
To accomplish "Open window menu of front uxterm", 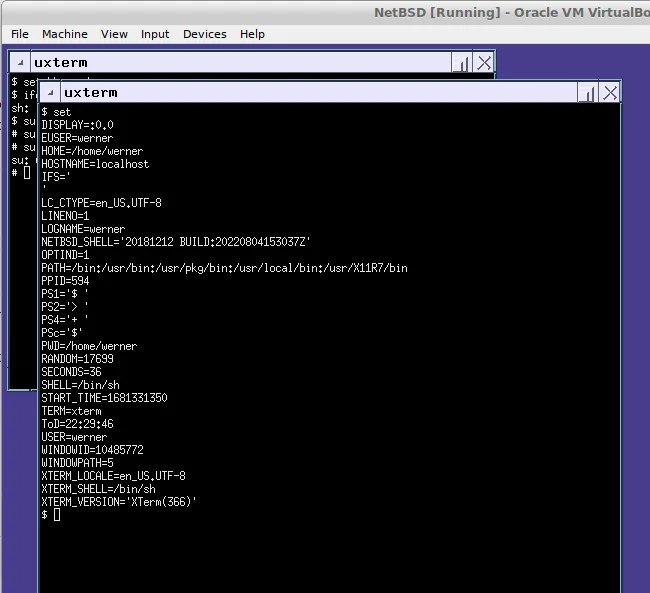I will 49,93.
